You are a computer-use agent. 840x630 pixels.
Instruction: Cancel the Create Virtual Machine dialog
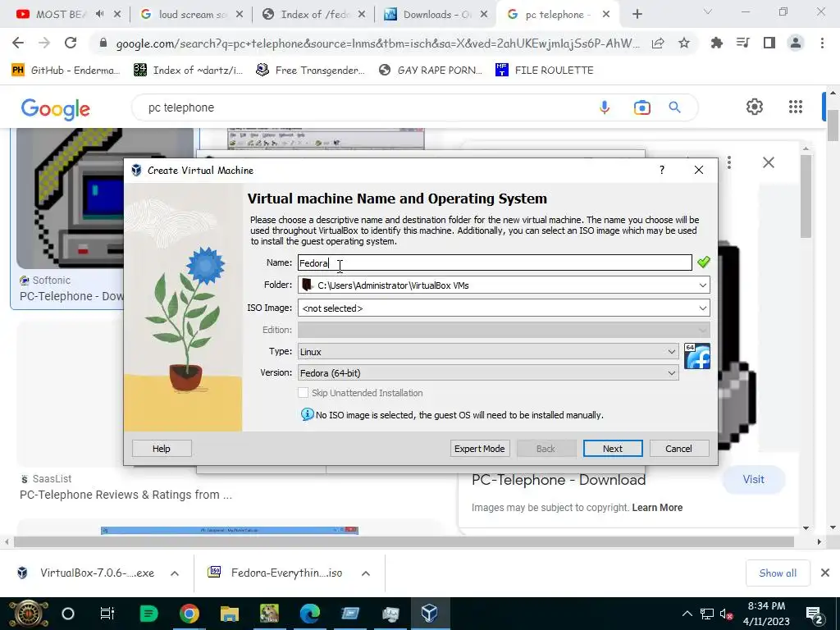(678, 449)
